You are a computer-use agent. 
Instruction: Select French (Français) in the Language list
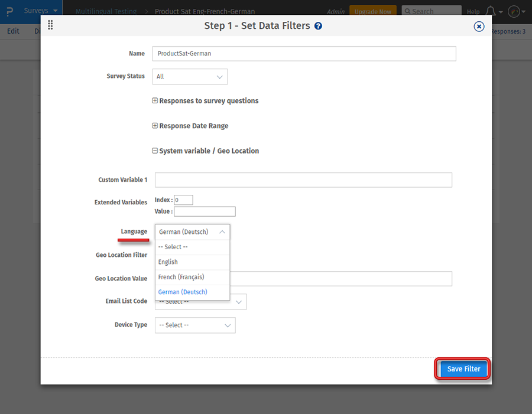182,276
